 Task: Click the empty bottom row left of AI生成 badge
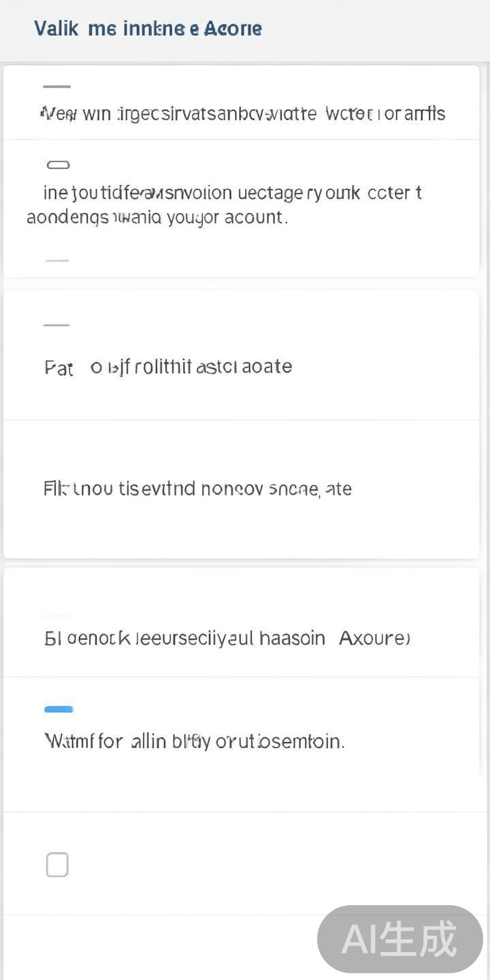point(157,947)
